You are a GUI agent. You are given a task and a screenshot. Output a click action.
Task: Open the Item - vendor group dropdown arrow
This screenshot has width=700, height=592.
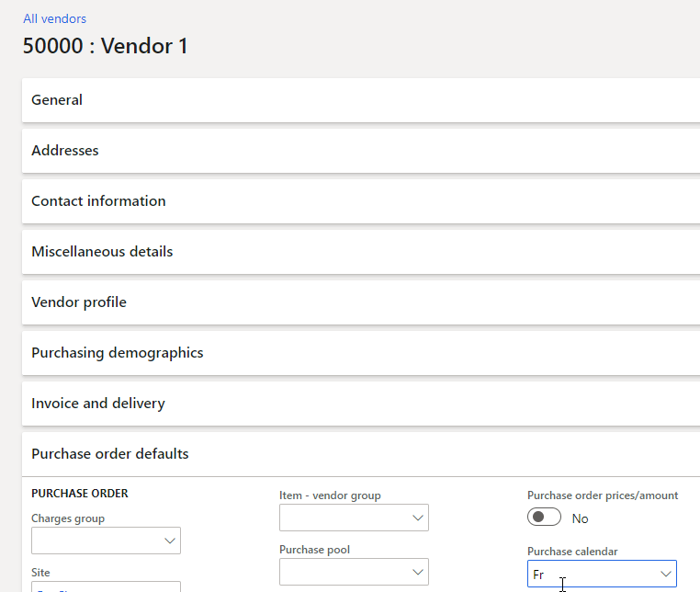pos(418,518)
